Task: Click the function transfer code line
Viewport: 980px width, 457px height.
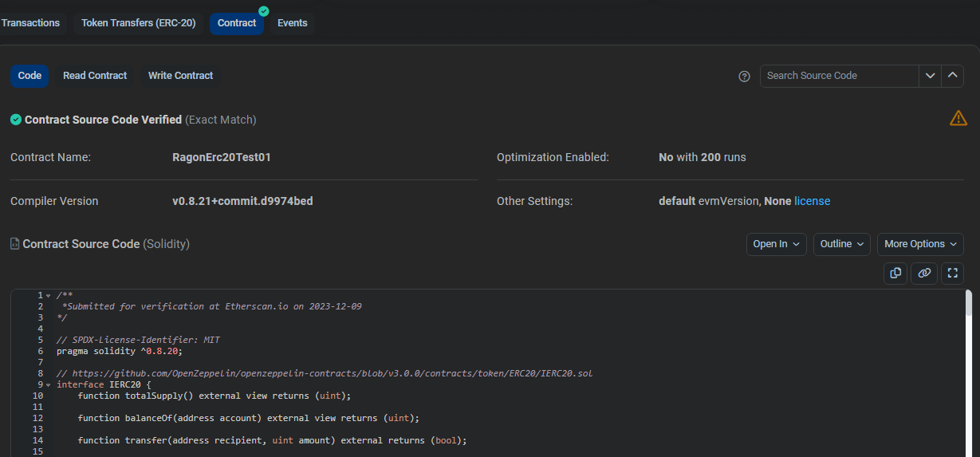Action: (x=273, y=440)
